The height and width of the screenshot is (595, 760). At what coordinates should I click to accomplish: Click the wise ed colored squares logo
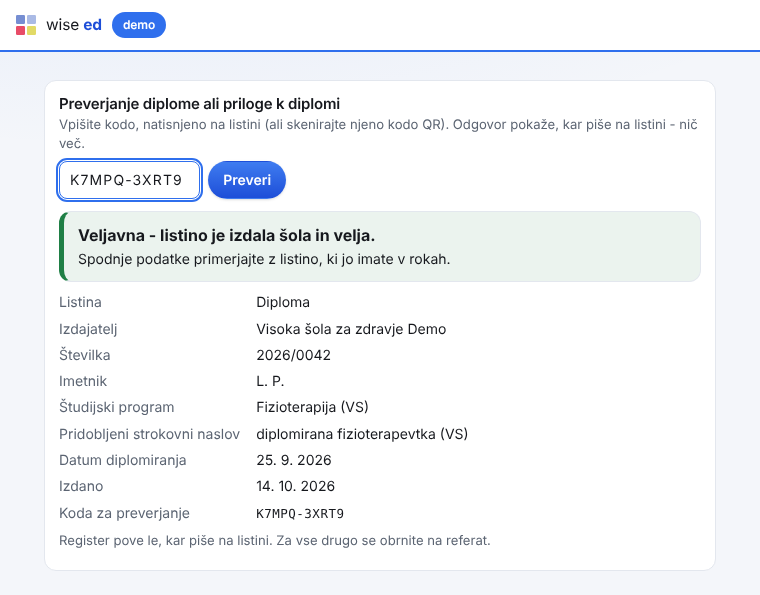(26, 25)
